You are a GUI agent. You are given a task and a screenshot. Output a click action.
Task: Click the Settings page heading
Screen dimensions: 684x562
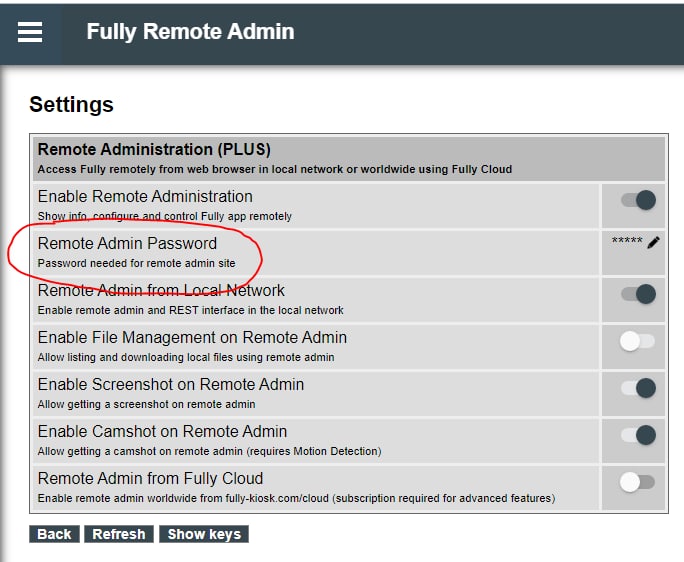tap(72, 105)
